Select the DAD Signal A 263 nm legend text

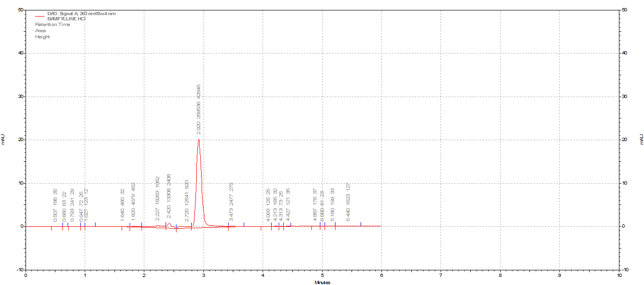(x=81, y=14)
